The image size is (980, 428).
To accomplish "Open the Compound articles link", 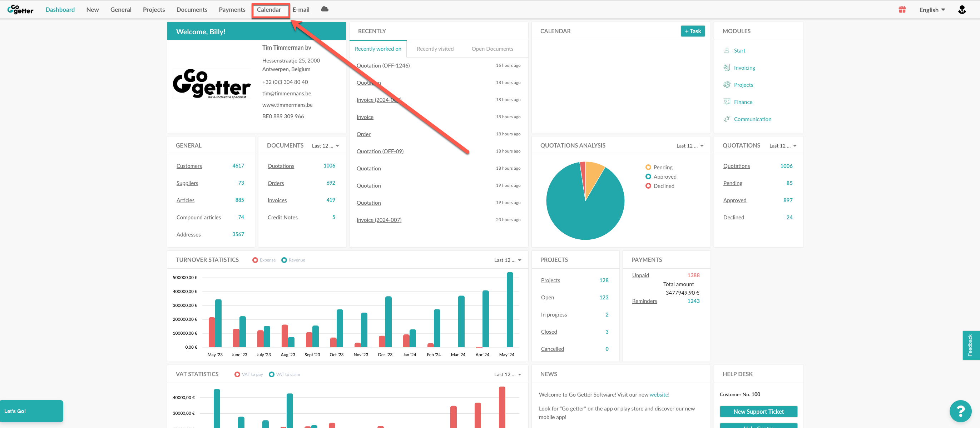I will (198, 217).
